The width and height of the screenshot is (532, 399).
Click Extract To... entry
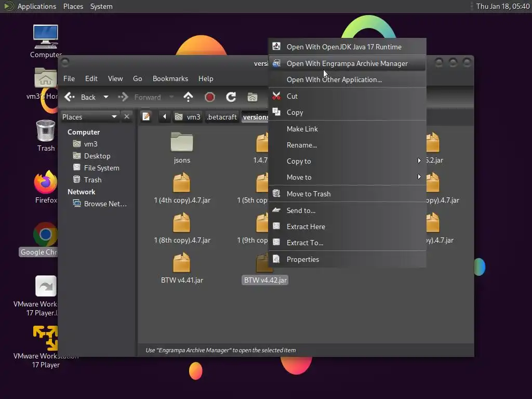click(x=347, y=243)
